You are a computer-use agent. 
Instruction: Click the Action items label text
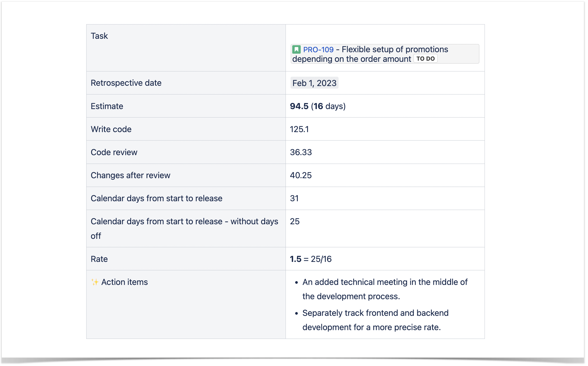pyautogui.click(x=124, y=282)
